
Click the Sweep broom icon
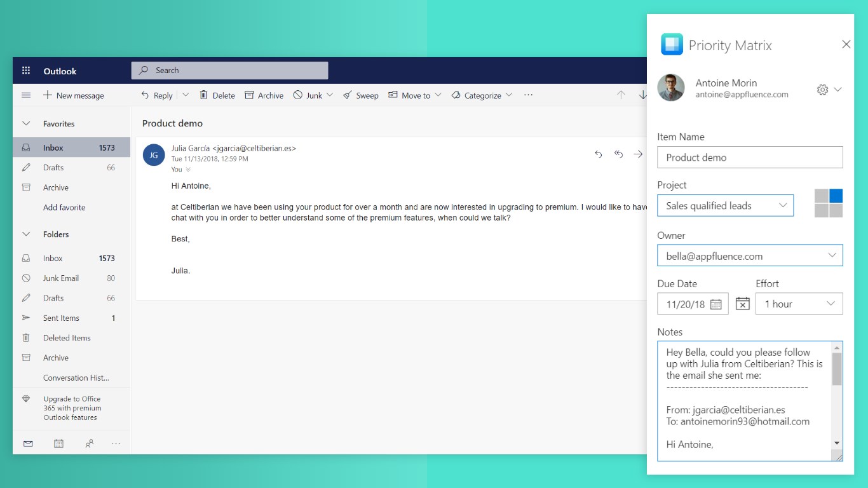click(x=347, y=95)
